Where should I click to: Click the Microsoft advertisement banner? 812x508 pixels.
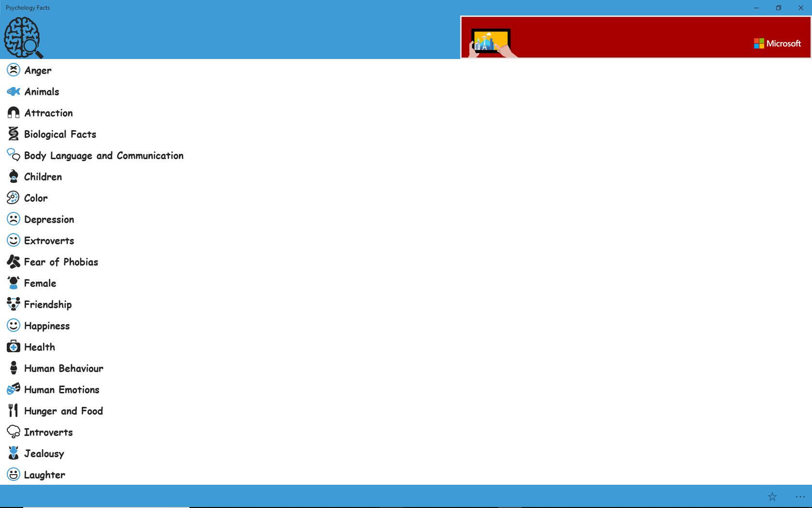click(x=635, y=38)
